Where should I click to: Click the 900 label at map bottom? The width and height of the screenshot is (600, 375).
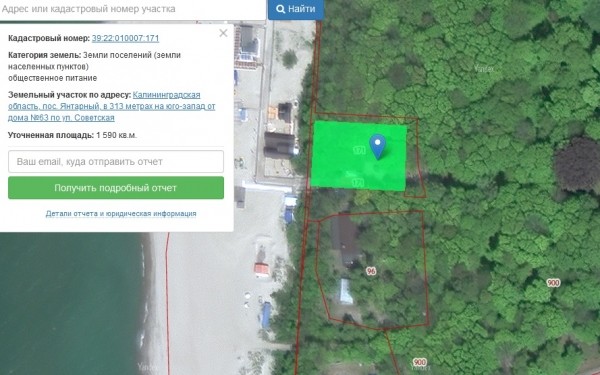[419, 362]
